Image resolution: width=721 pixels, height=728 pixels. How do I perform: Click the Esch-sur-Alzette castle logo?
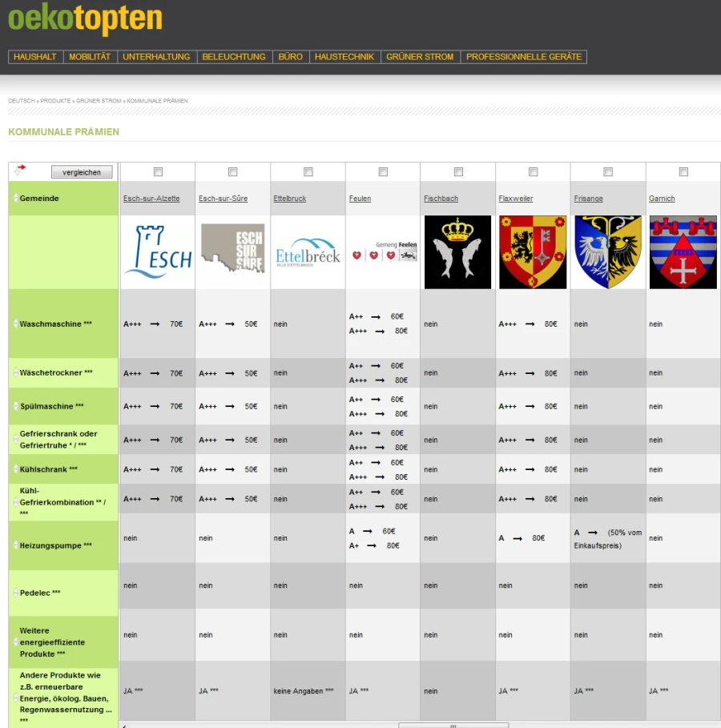tap(157, 252)
